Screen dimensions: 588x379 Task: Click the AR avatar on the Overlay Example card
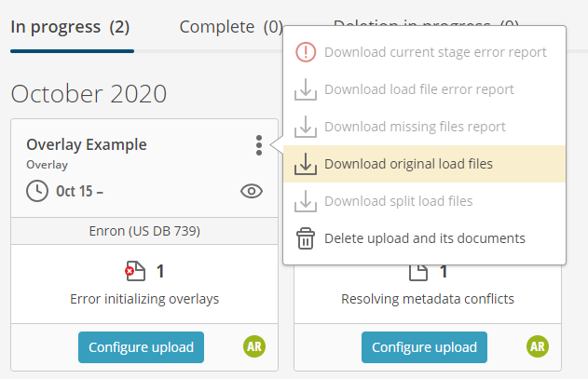[x=254, y=346]
